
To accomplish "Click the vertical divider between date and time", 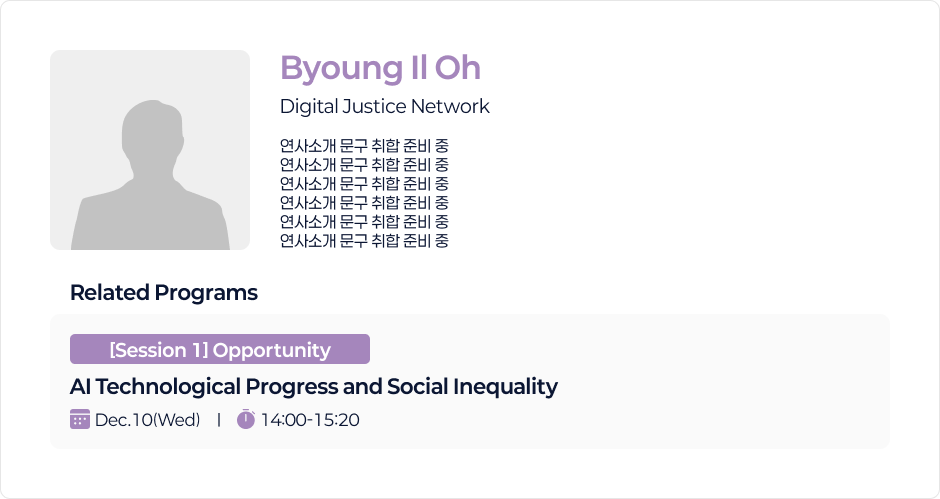I will click(218, 420).
